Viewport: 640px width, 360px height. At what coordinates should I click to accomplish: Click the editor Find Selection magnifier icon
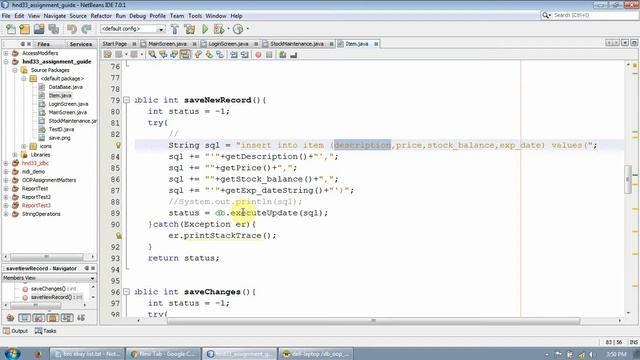click(x=152, y=55)
